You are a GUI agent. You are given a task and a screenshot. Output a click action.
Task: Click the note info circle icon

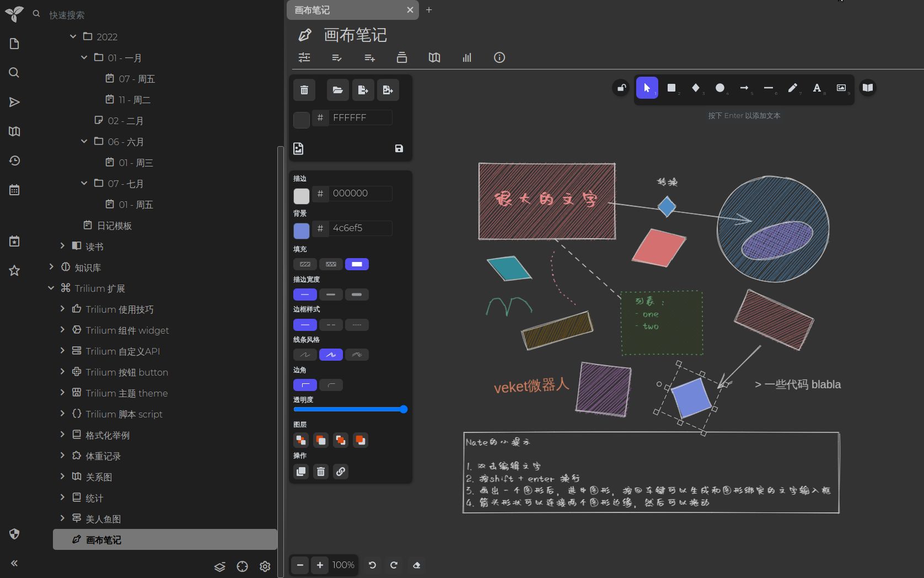[x=499, y=57]
